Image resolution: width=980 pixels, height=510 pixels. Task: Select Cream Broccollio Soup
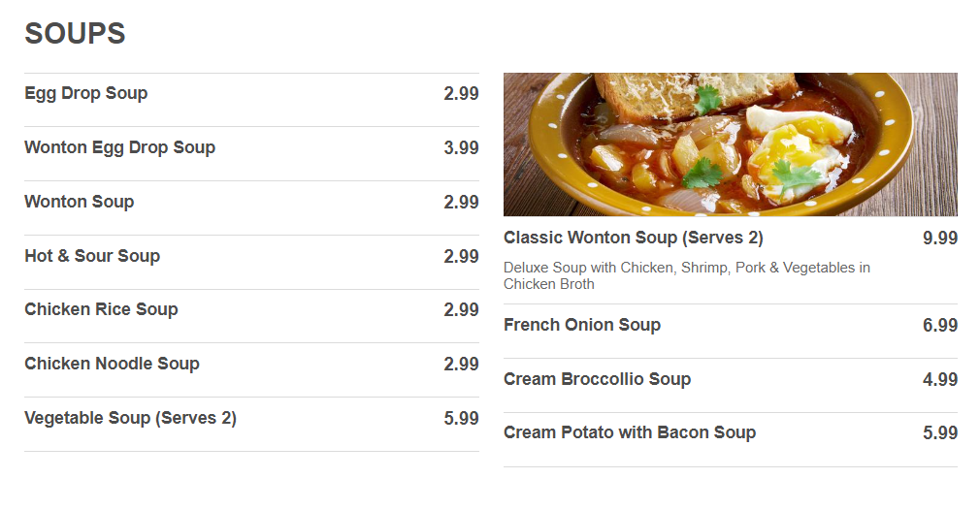click(597, 380)
